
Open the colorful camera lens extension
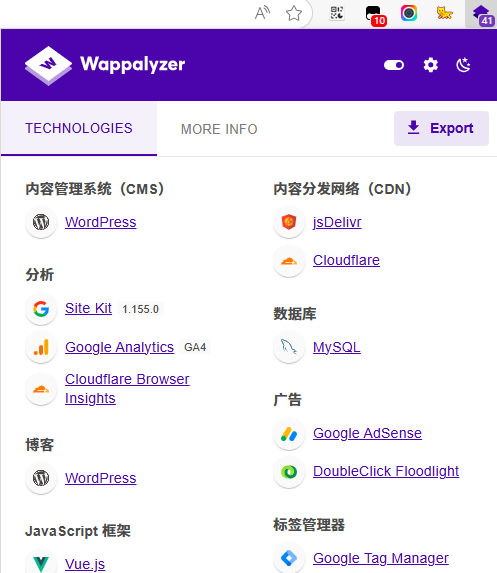click(409, 13)
